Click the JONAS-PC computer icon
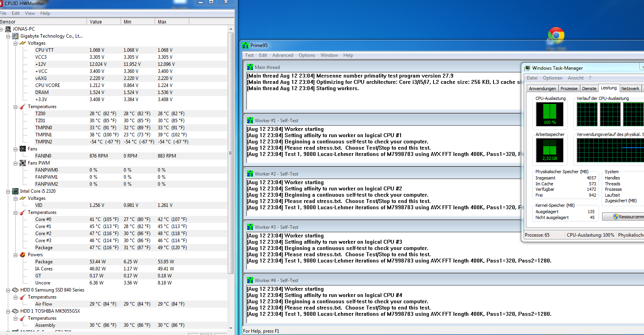 pos(8,29)
